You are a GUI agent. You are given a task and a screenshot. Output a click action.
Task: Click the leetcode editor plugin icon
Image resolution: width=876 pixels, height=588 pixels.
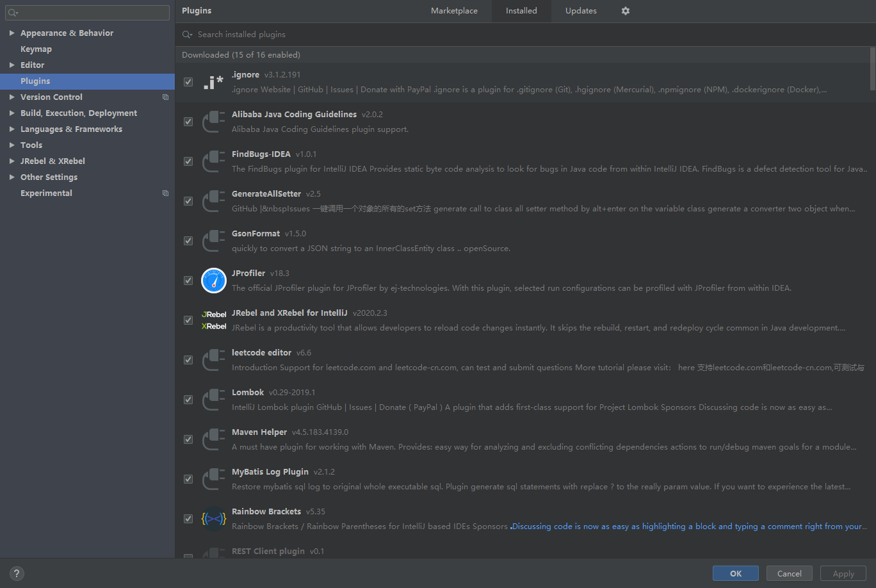213,360
